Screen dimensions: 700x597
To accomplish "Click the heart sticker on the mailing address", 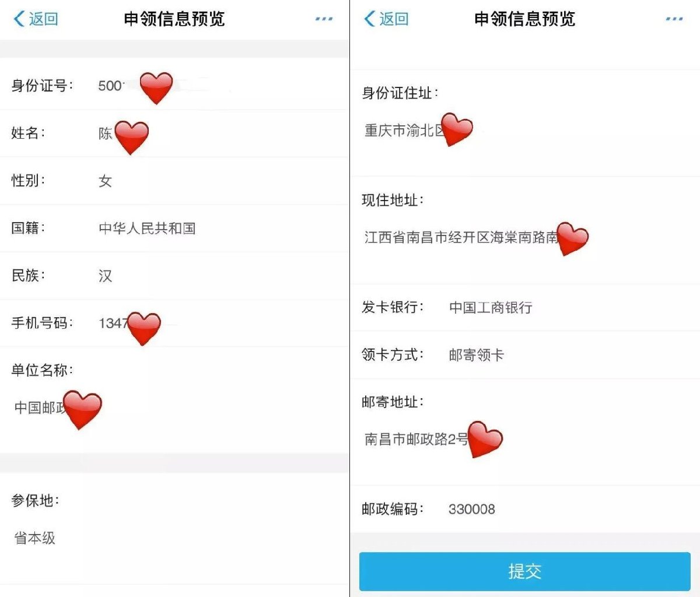I will point(485,439).
